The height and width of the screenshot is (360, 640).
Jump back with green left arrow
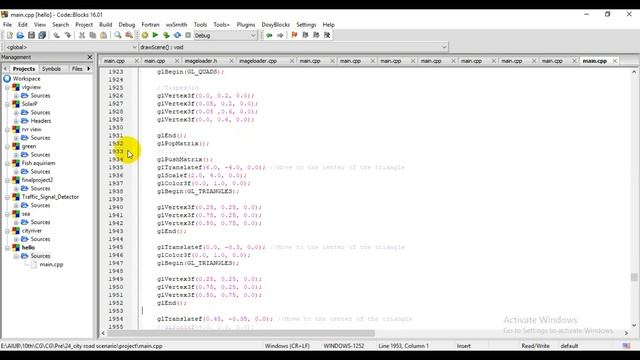269,36
